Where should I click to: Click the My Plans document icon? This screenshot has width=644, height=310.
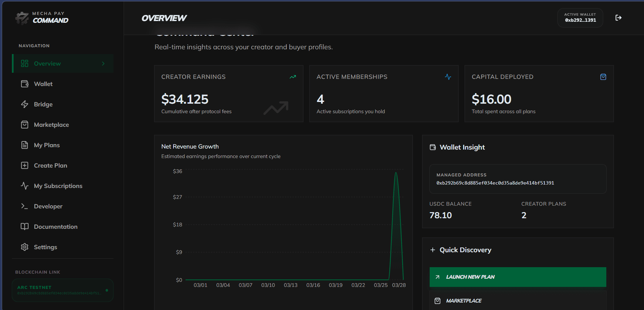pos(24,145)
